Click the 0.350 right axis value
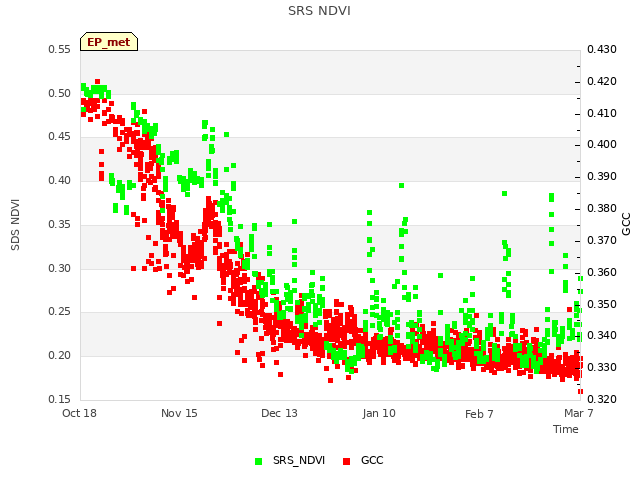Viewport: 640px width, 480px height. [x=602, y=304]
